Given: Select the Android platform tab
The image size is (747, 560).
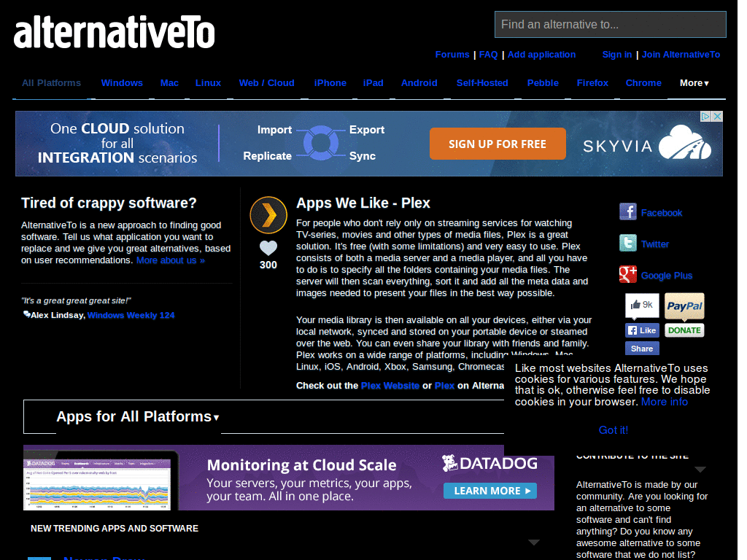Looking at the screenshot, I should pyautogui.click(x=419, y=83).
